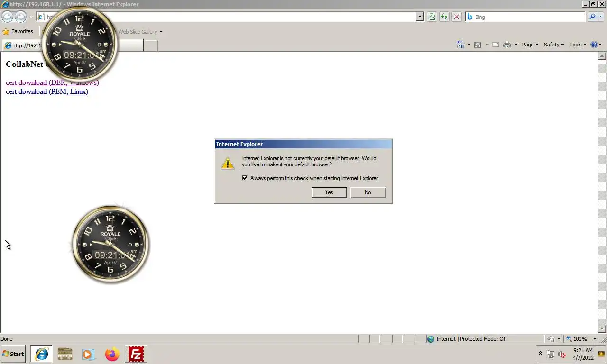607x364 pixels.
Task: Open the zoom level dropdown arrow
Action: point(595,339)
